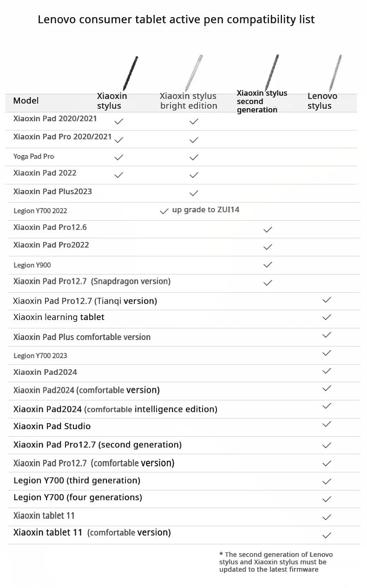
Task: Click the firmware update footnote text
Action: (x=276, y=562)
